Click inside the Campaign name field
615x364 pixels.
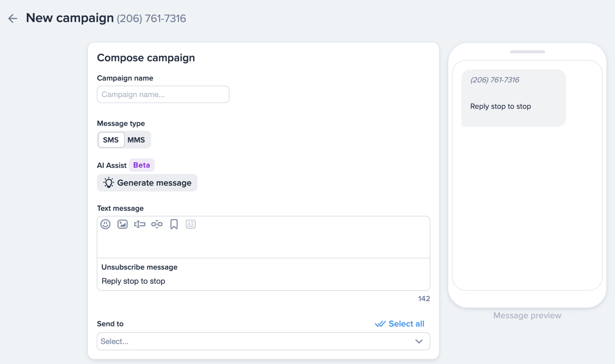point(163,94)
